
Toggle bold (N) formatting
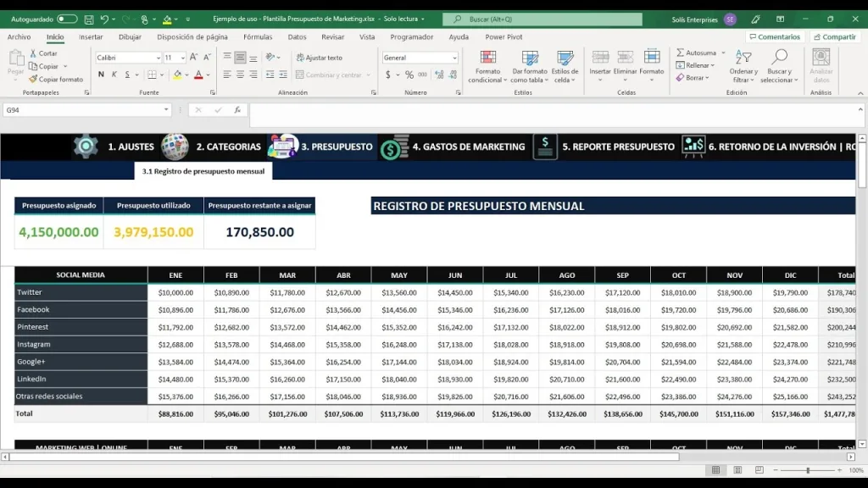[x=101, y=75]
